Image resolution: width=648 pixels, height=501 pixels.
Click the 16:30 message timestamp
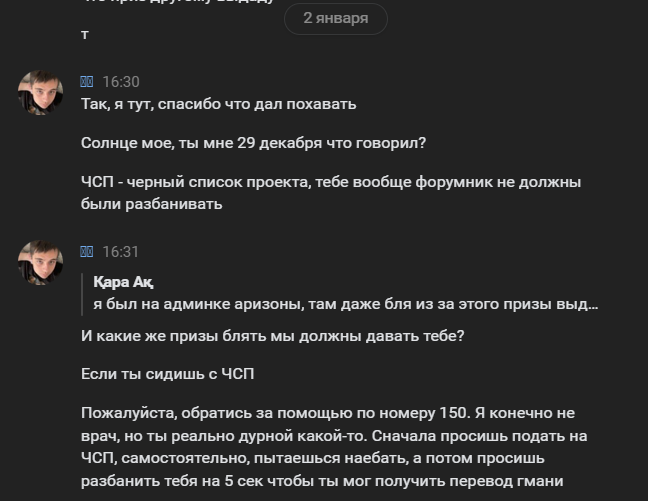[x=121, y=82]
